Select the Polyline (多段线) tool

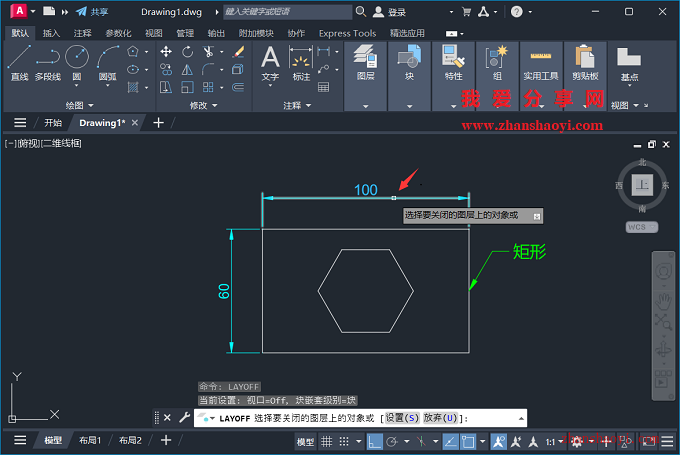48,63
